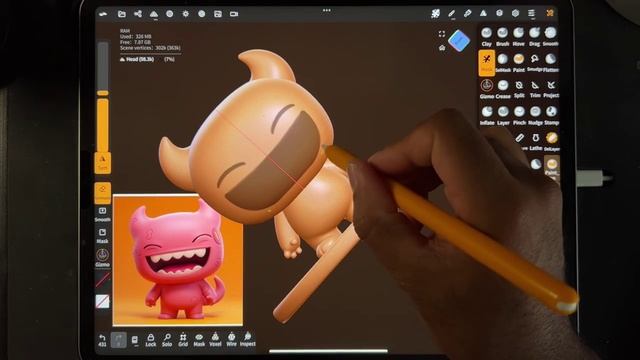Viewport: 640px width, 360px height.
Task: Select the Layer brush tool
Action: pos(503,116)
